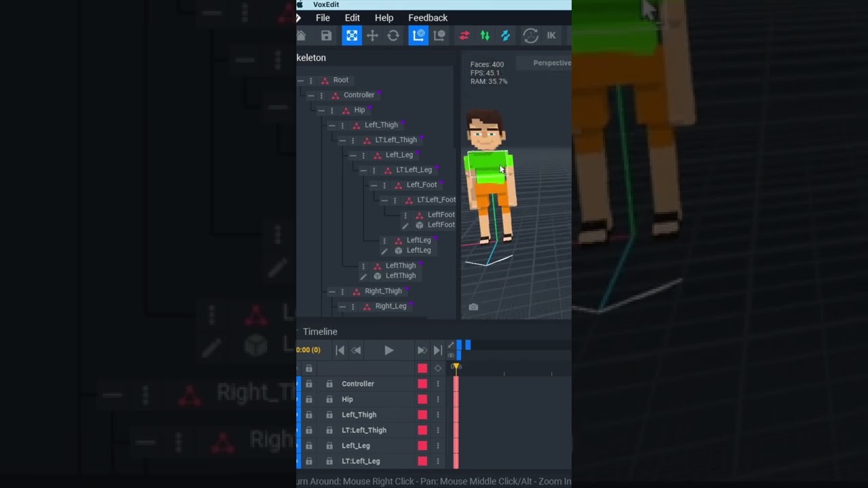Jump to last frame

coord(437,350)
